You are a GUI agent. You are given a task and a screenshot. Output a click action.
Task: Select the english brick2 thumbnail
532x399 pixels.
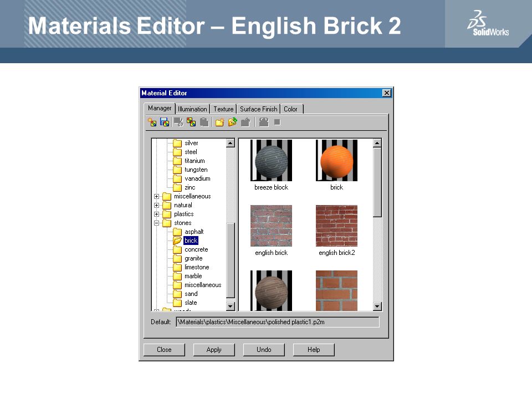click(x=336, y=226)
